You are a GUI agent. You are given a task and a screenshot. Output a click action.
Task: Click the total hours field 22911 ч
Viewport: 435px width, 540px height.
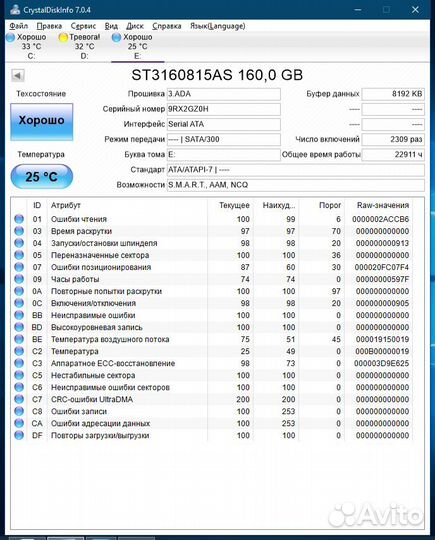click(x=393, y=155)
